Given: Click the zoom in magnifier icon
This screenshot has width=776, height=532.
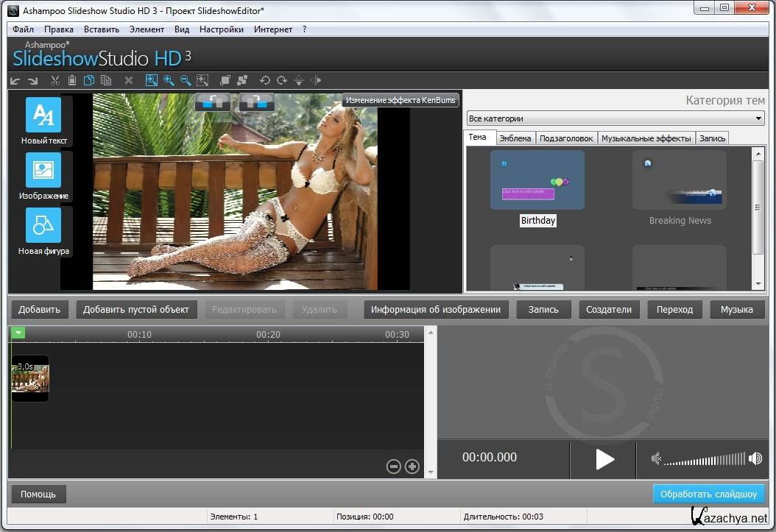Looking at the screenshot, I should 169,81.
